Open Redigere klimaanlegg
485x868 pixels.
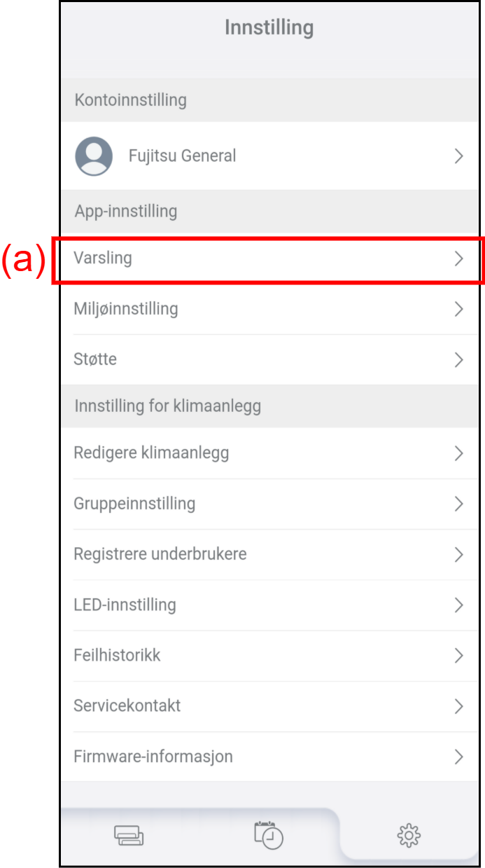tap(151, 453)
